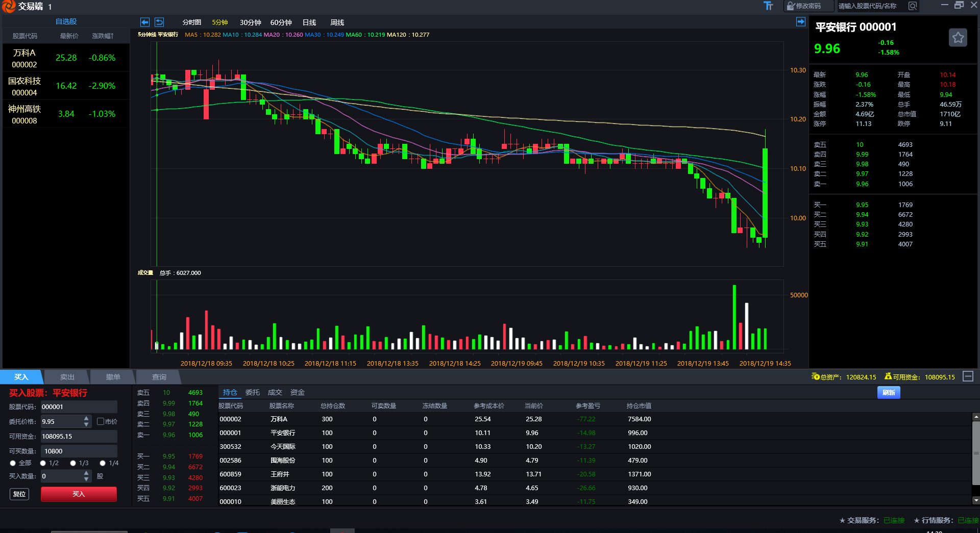
Task: Open the 查询 query tab
Action: pos(159,377)
